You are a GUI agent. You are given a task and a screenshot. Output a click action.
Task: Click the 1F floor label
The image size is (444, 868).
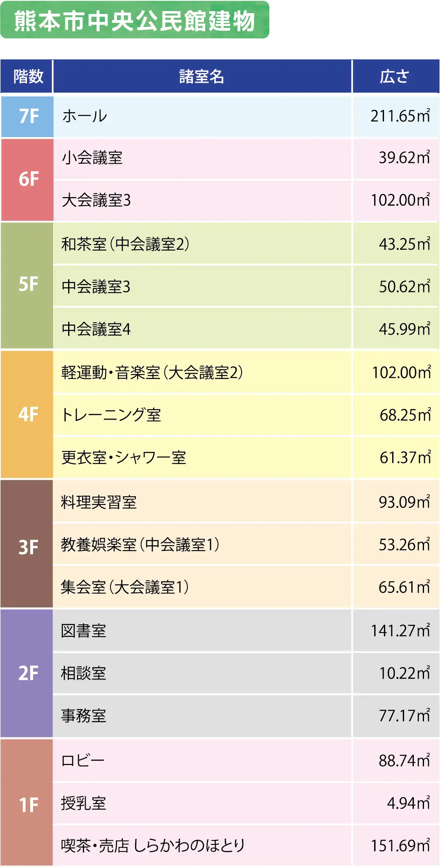point(28,805)
